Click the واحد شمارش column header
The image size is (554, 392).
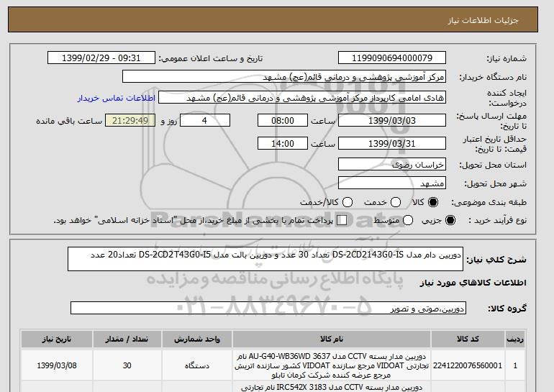point(197,339)
